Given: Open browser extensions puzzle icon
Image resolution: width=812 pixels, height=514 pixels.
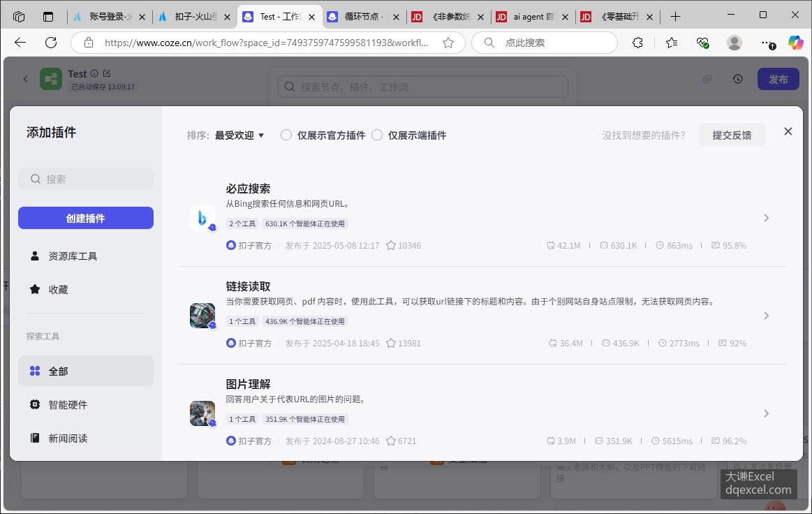Looking at the screenshot, I should coord(638,43).
